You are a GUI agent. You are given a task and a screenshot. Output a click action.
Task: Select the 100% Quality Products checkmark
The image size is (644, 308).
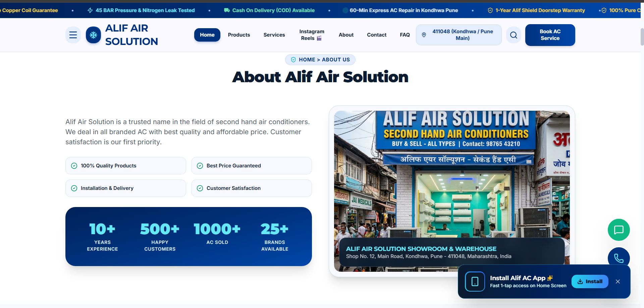pos(74,166)
